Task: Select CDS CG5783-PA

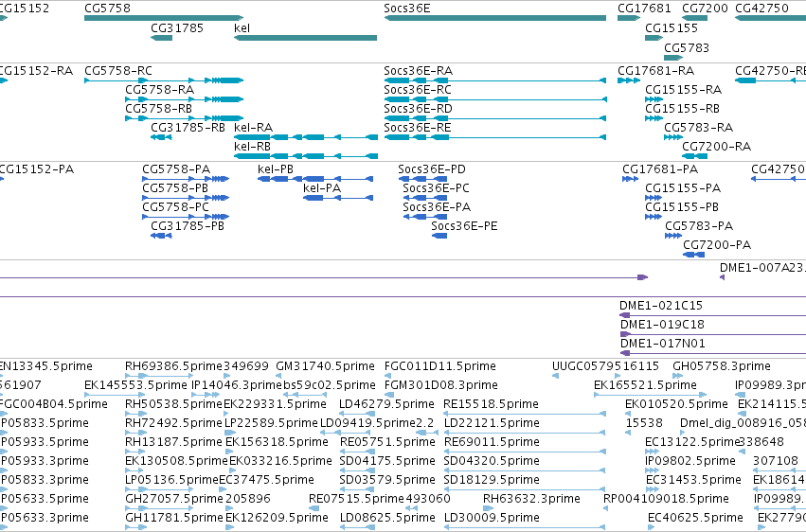Action: (x=673, y=236)
